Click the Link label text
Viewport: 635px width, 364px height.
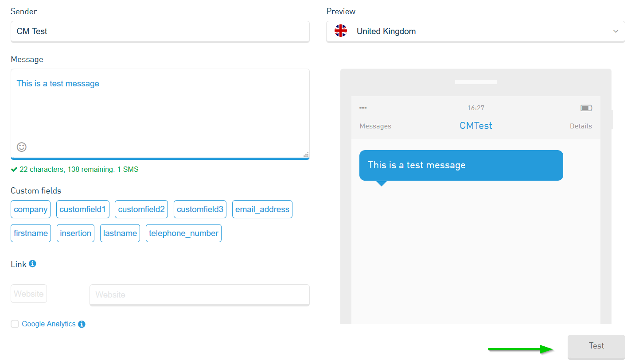(x=19, y=264)
